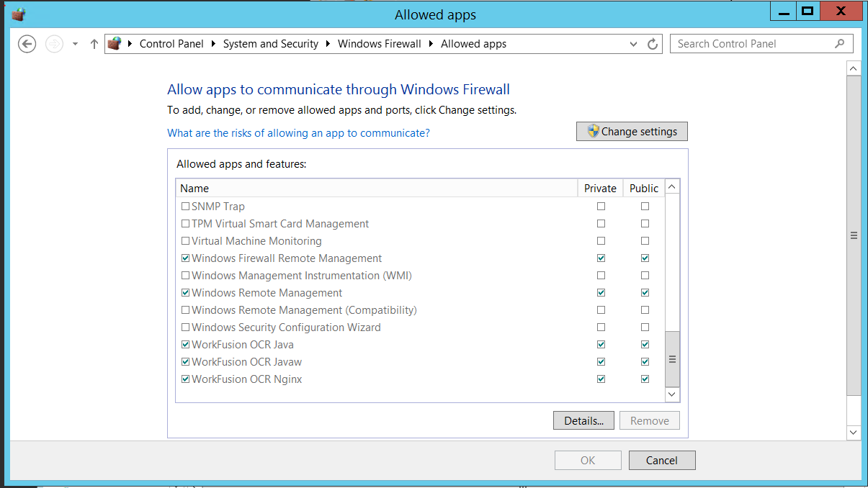Toggle Private for Windows Firewall Remote Management

pyautogui.click(x=601, y=258)
